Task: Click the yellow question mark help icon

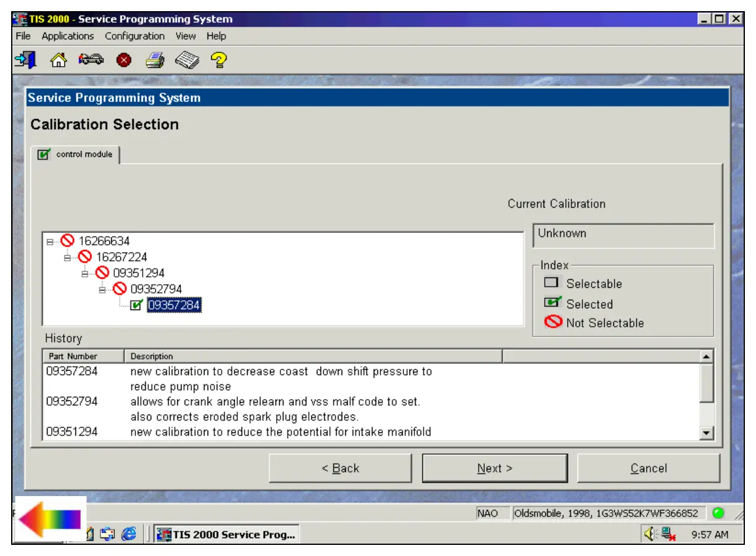Action: point(219,60)
